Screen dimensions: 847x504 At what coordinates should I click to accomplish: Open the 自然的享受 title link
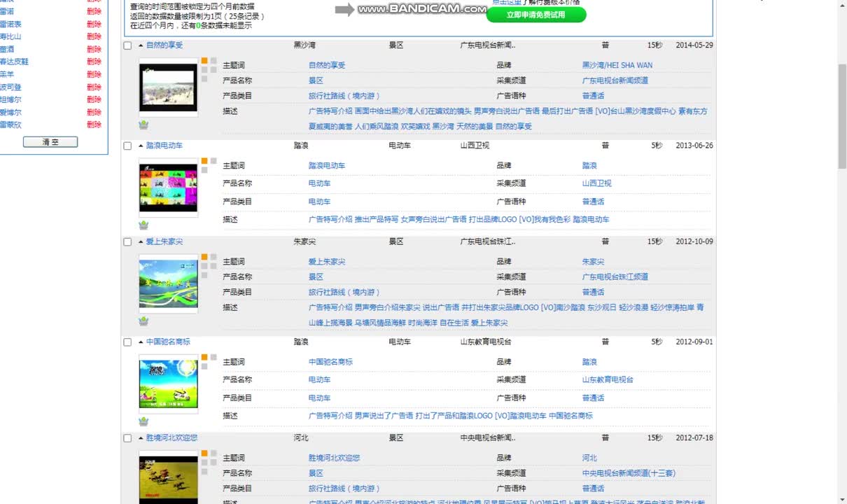tap(164, 45)
